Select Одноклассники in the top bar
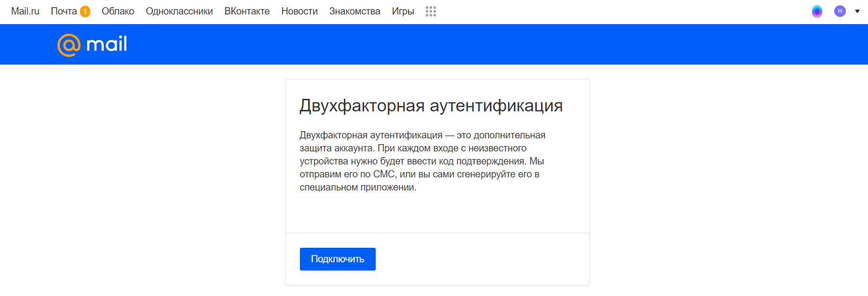Viewport: 868px width, 296px height. click(179, 11)
